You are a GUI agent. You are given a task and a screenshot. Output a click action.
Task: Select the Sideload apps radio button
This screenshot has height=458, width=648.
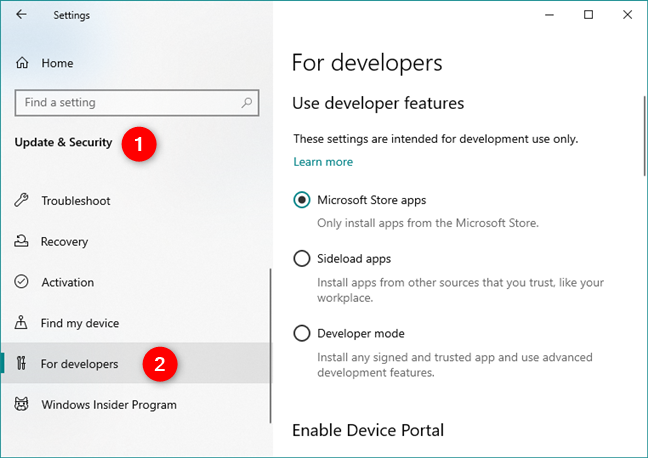click(302, 259)
